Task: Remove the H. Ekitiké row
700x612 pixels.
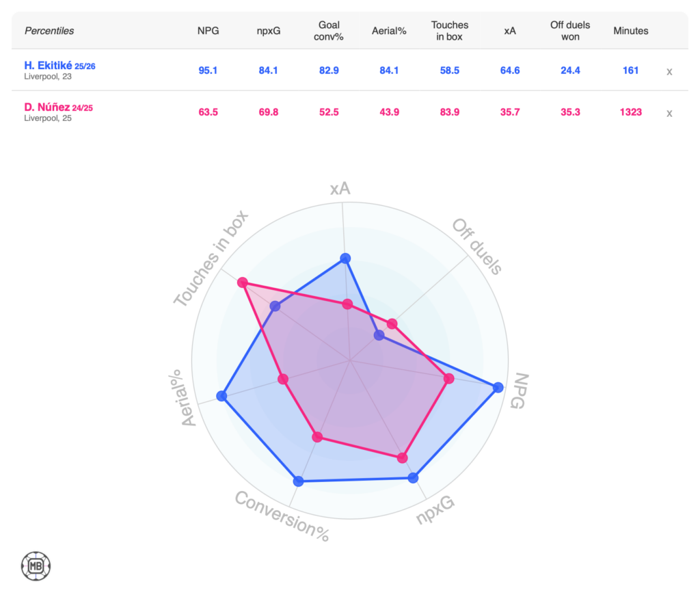Action: (x=669, y=71)
